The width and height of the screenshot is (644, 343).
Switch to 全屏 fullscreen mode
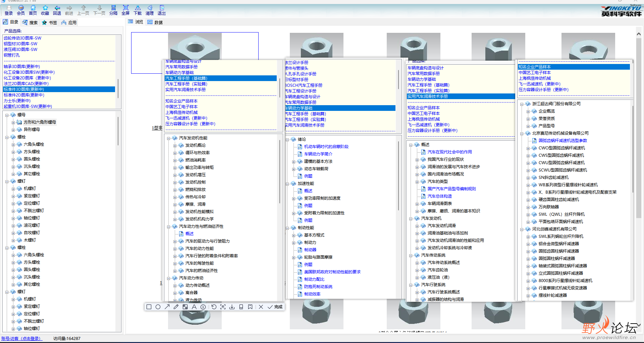click(x=125, y=10)
